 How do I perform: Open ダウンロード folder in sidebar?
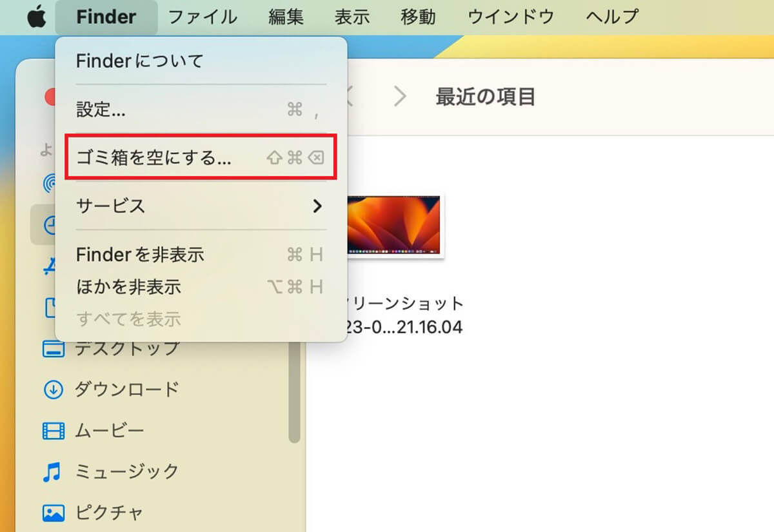[x=127, y=389]
